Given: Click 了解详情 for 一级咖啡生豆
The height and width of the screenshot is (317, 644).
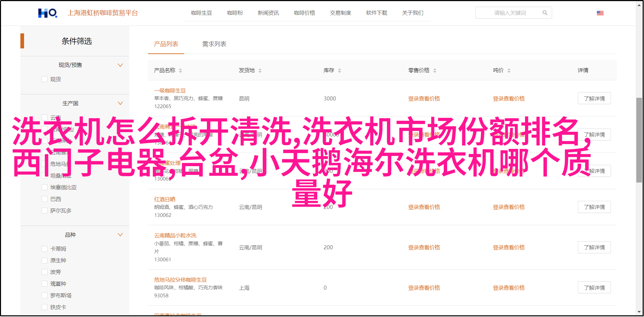Looking at the screenshot, I should [x=594, y=98].
